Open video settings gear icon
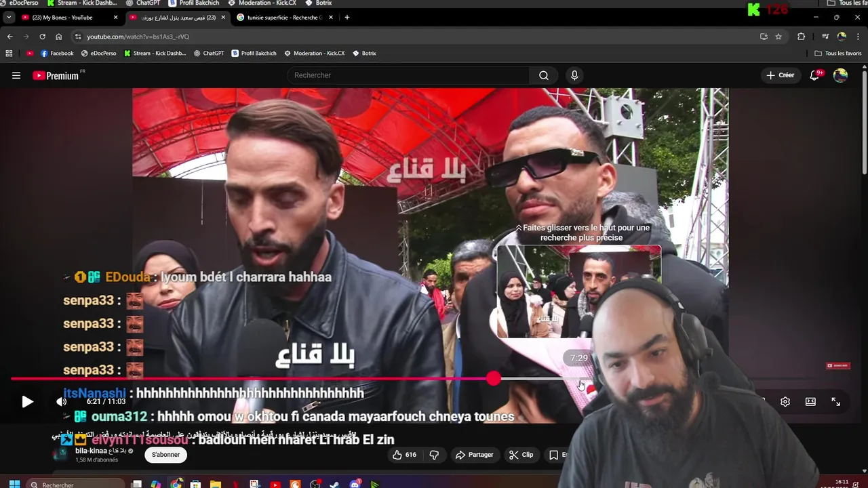868x488 pixels. (785, 401)
